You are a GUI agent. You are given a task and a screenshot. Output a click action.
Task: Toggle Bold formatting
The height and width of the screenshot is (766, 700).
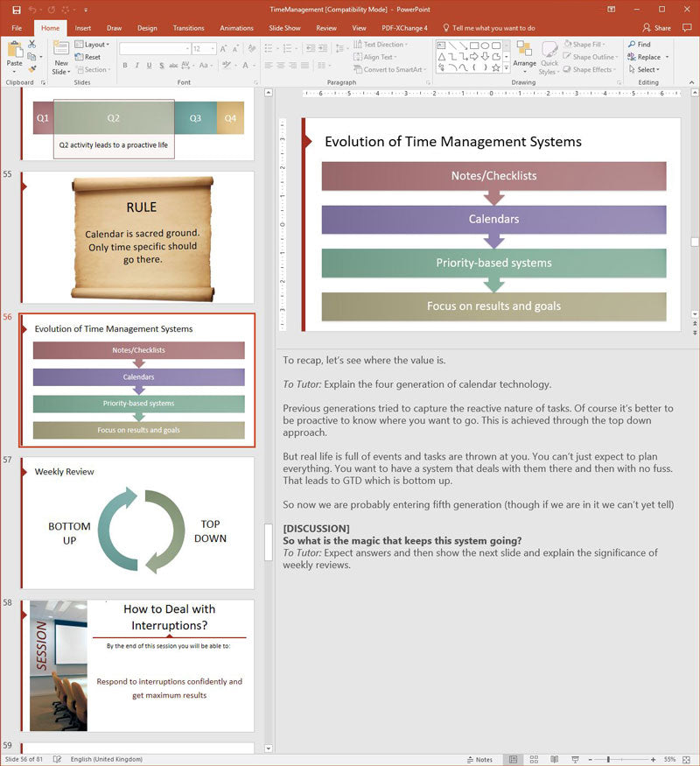click(x=125, y=65)
